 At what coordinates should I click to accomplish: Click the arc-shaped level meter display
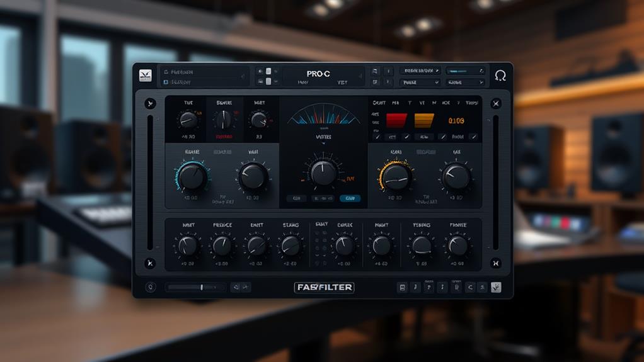coord(324,115)
